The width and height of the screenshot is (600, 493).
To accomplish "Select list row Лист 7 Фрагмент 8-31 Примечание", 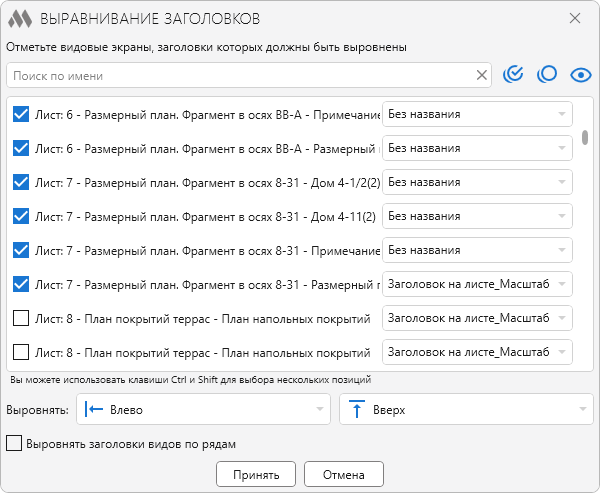I will click(x=195, y=250).
